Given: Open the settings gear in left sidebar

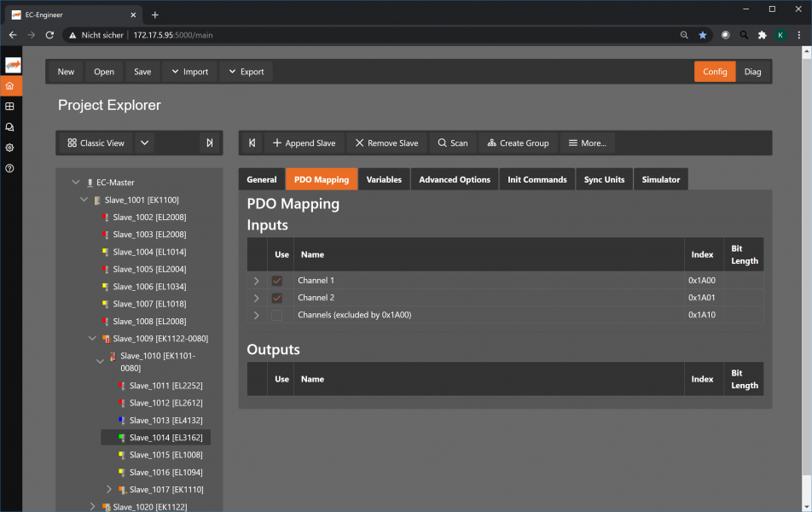Looking at the screenshot, I should (9, 148).
